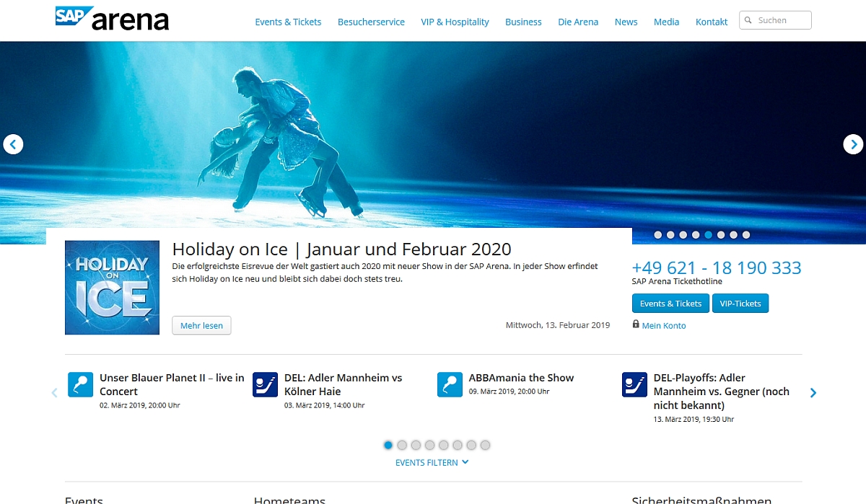
Task: Open Unser Blauer Planet II event title
Action: (172, 384)
